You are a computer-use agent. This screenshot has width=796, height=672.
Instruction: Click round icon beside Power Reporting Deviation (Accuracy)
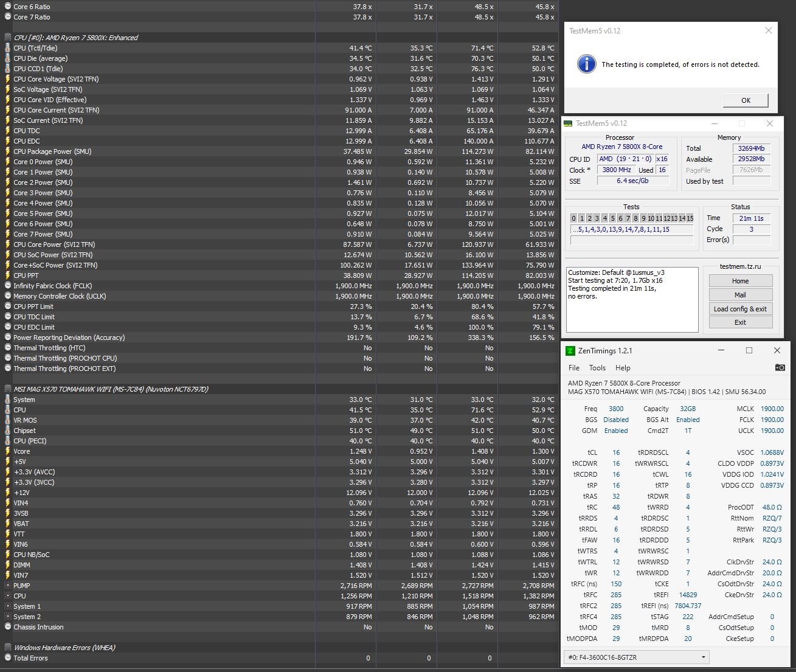pos(7,338)
